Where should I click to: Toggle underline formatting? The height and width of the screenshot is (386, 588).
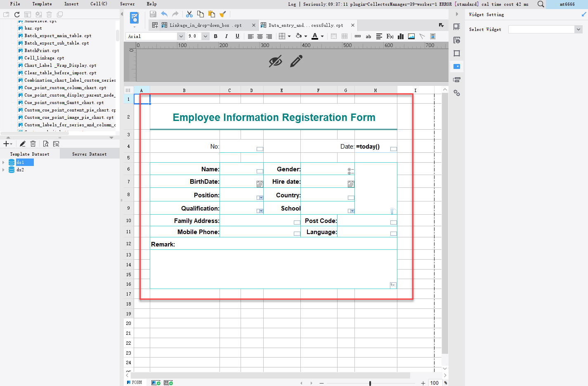tap(237, 36)
